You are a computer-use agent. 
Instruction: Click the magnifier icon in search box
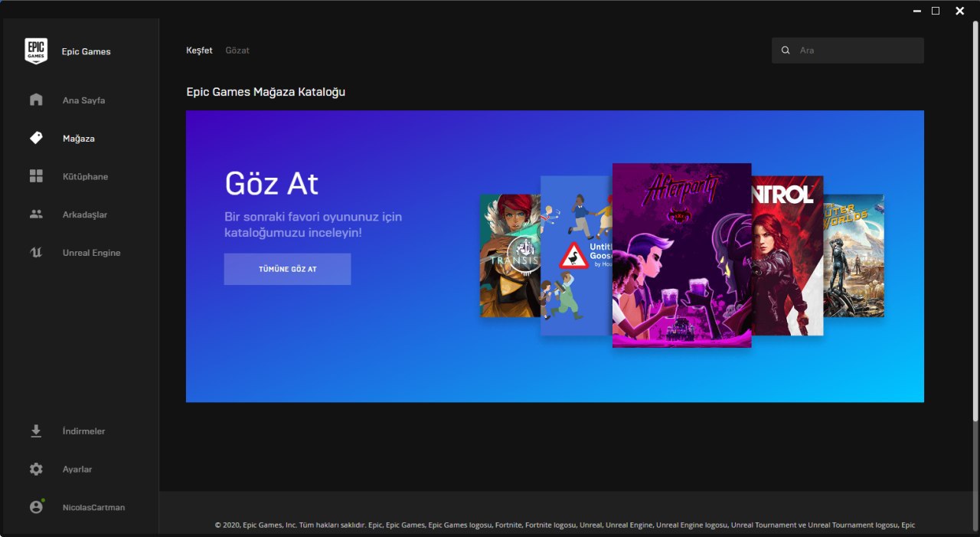[x=786, y=51]
